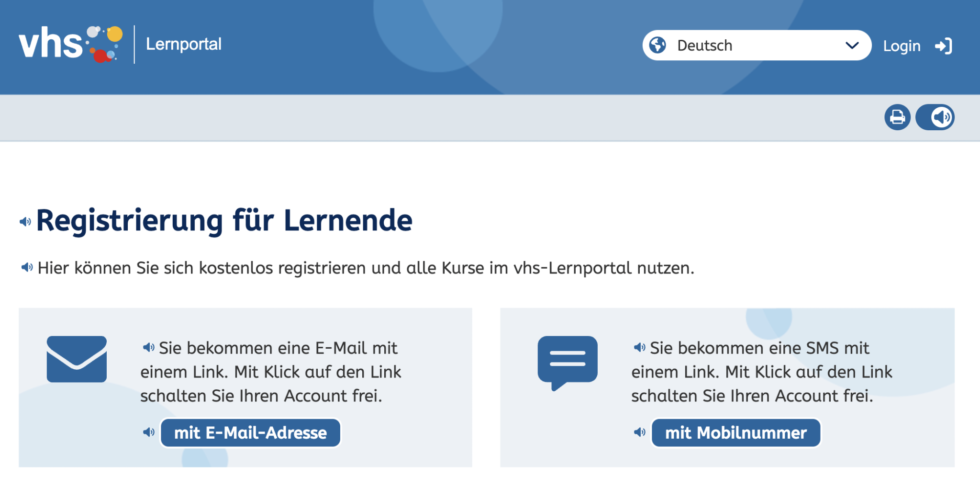Click the language dropdown chevron arrow
This screenshot has height=478, width=980.
pyautogui.click(x=852, y=46)
